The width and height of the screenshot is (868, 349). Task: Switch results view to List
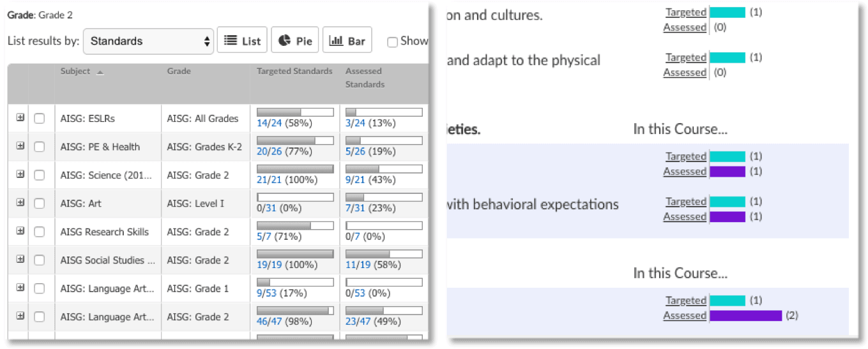coord(243,41)
